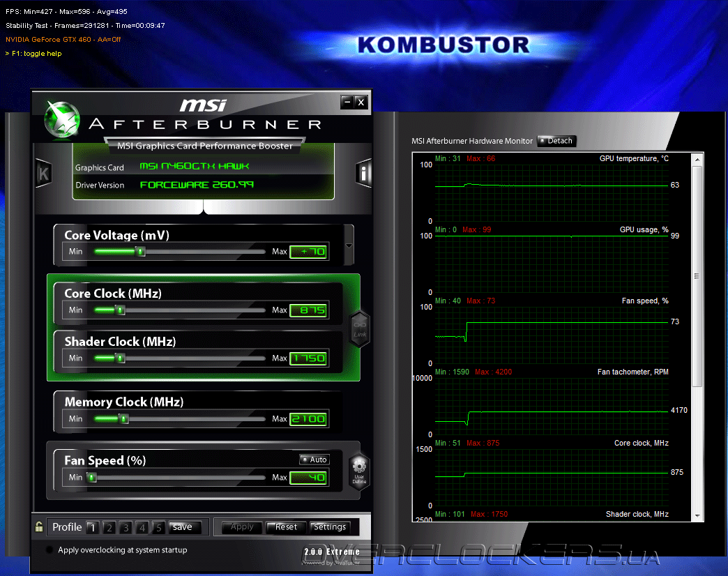Click the Memory Clock 2100 value field
The image size is (728, 576).
click(309, 419)
